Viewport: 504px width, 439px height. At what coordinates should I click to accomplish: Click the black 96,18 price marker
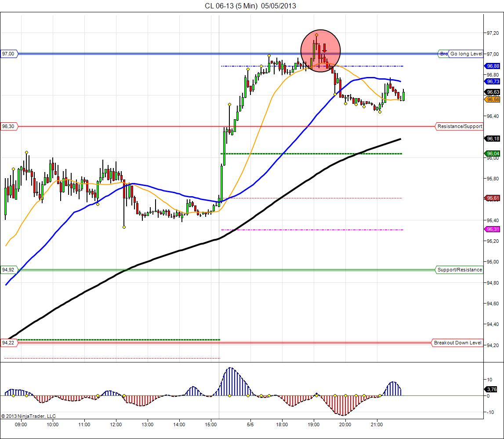pyautogui.click(x=493, y=139)
